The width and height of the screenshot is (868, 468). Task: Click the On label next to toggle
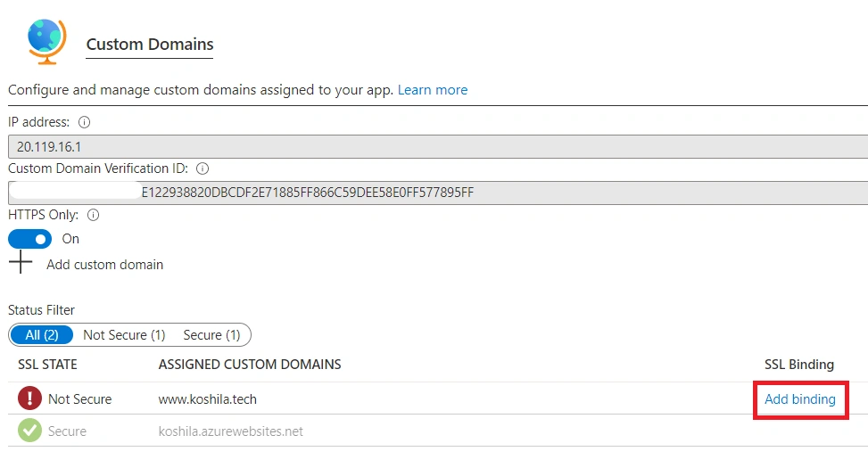coord(70,239)
